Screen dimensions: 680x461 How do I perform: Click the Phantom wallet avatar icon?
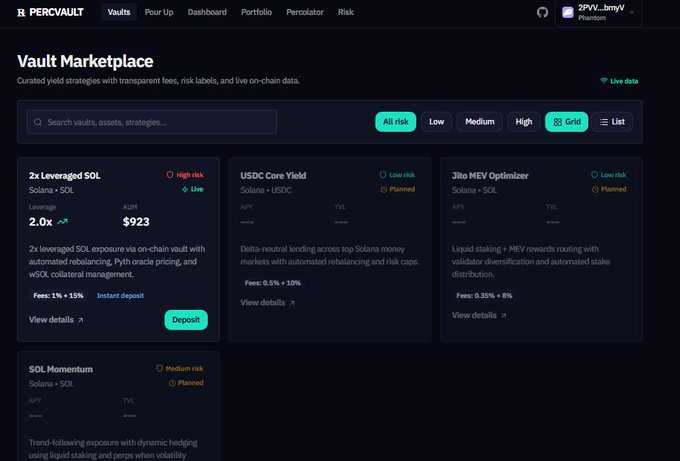[x=568, y=12]
